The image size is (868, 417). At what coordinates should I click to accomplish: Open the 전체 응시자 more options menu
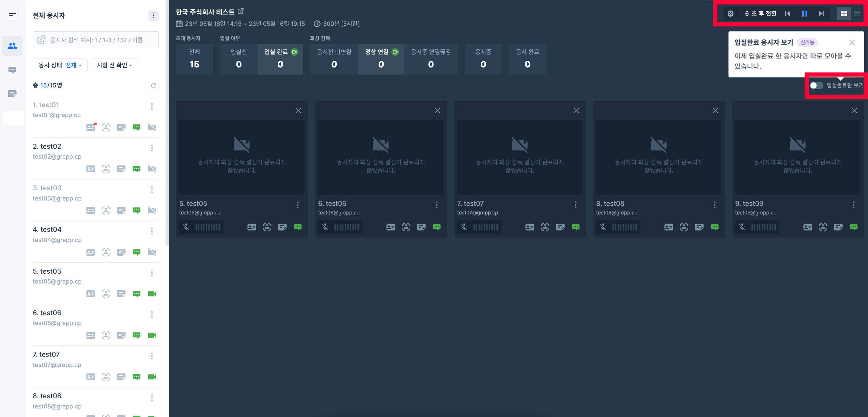(x=154, y=16)
